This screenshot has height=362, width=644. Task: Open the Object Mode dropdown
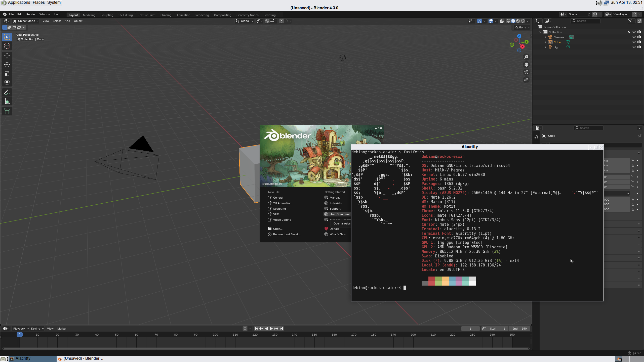pos(26,21)
